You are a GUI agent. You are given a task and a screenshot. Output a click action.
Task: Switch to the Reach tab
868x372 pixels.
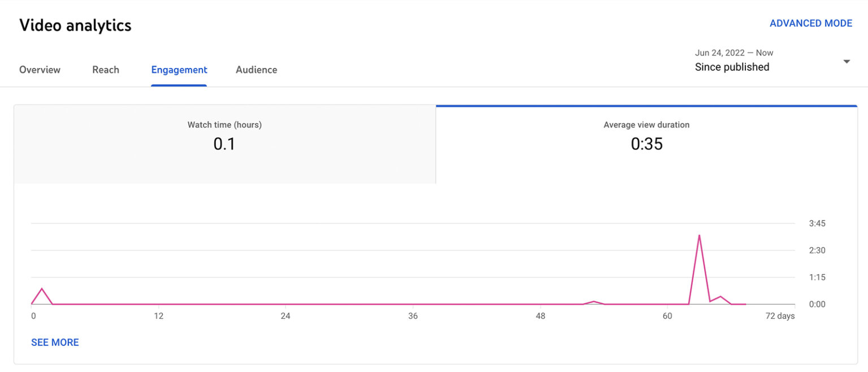click(x=106, y=70)
